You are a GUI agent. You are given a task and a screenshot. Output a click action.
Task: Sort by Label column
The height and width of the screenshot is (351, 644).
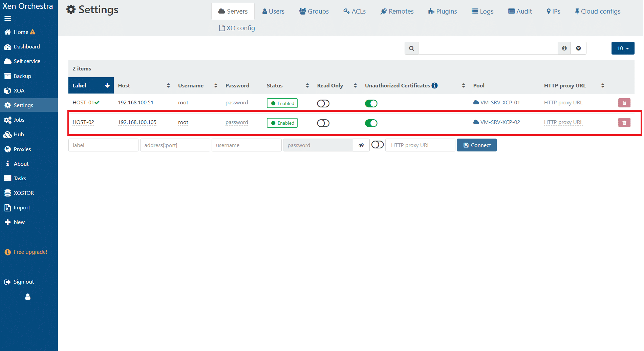click(91, 85)
